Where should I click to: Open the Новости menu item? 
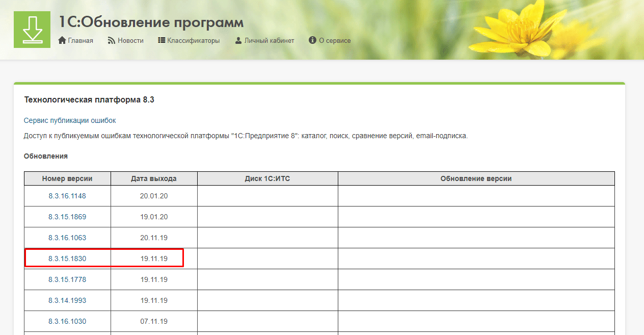tap(130, 40)
